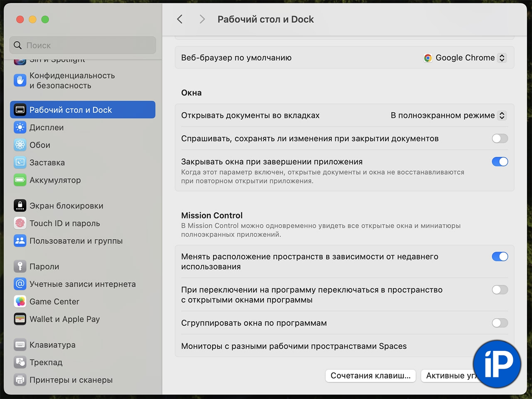The image size is (532, 399).
Task: Turn off rearranging Spaces by recent use
Action: pos(500,256)
